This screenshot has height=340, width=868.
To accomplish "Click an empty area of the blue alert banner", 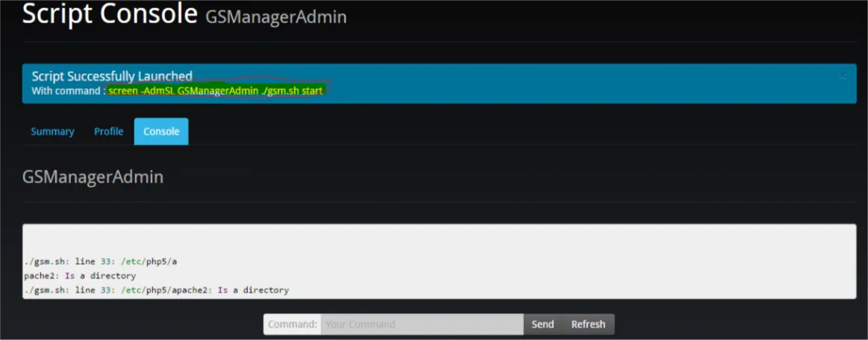I will click(x=560, y=84).
